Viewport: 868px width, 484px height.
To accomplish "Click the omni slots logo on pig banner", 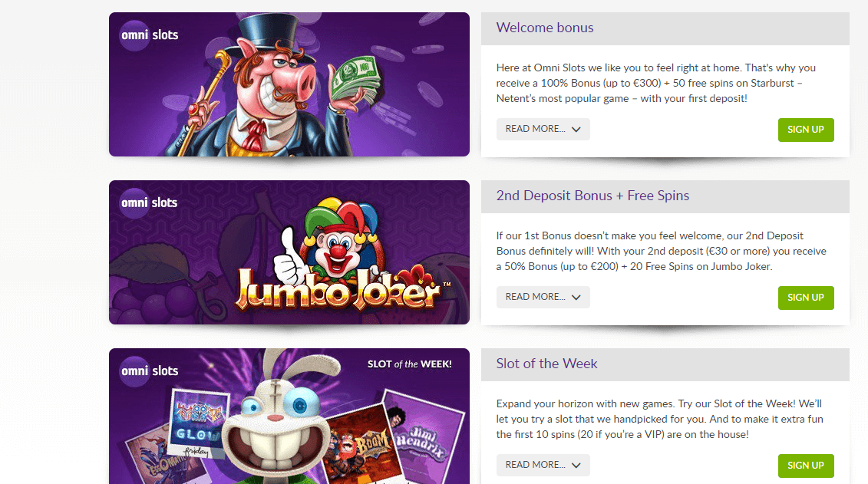I will [x=150, y=35].
